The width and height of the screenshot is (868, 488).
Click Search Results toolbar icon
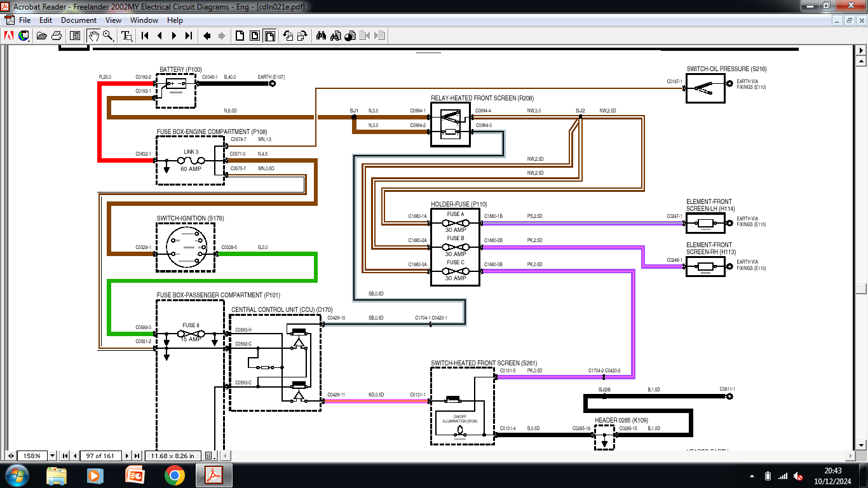click(351, 36)
